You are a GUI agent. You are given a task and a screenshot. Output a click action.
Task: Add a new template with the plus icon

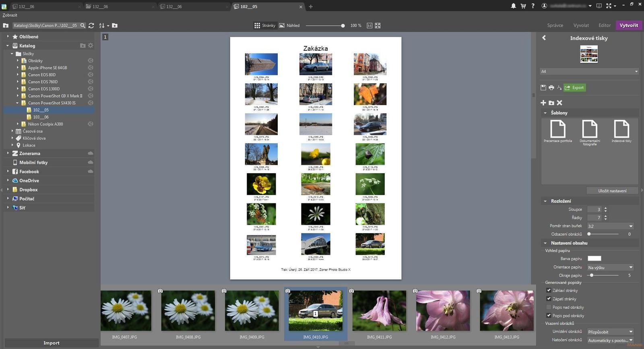[x=543, y=103]
